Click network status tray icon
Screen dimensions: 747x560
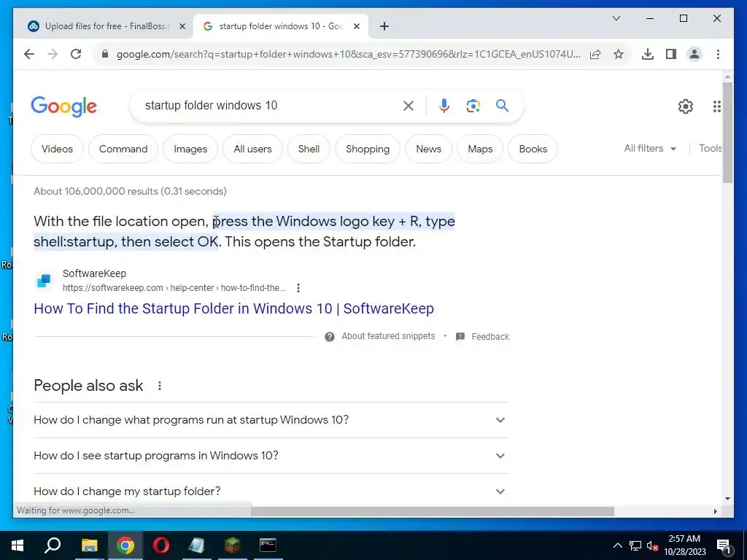pos(635,545)
